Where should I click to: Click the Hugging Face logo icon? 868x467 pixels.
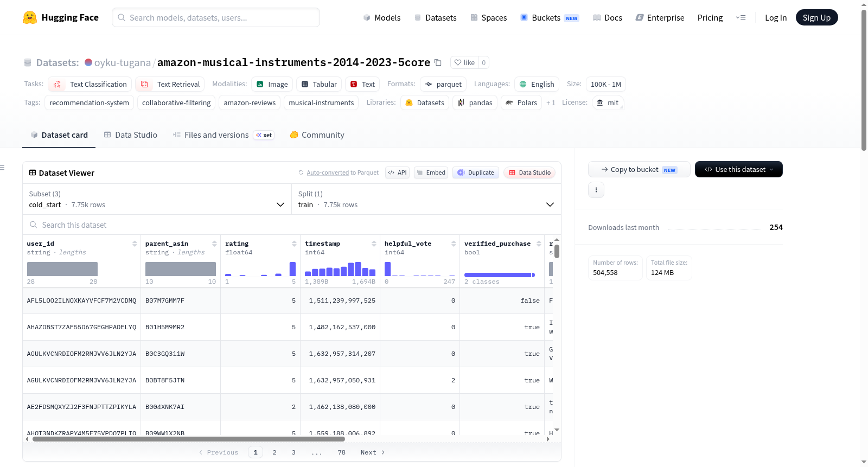pos(30,17)
